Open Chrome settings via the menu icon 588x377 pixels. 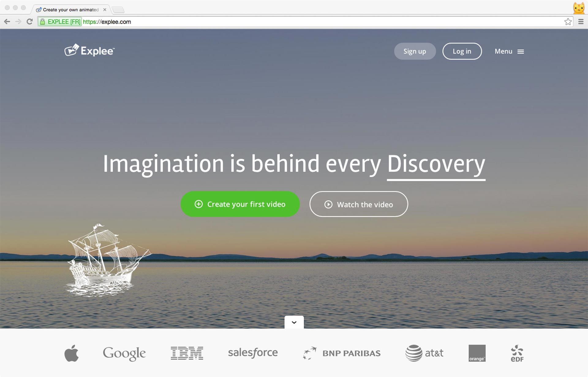pos(581,21)
